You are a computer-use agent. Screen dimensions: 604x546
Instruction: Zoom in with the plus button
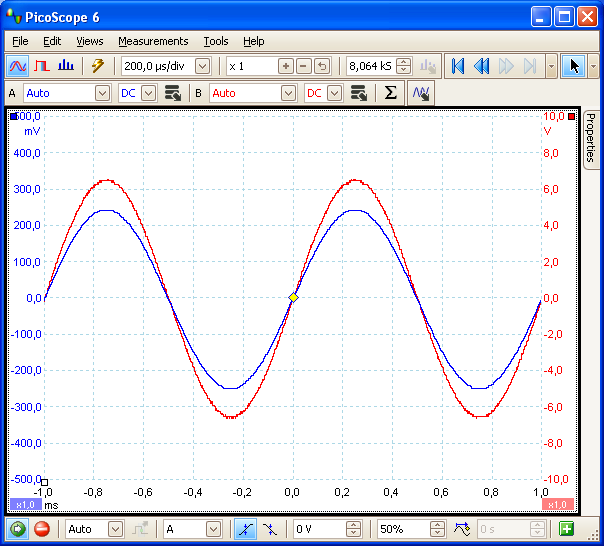(286, 66)
